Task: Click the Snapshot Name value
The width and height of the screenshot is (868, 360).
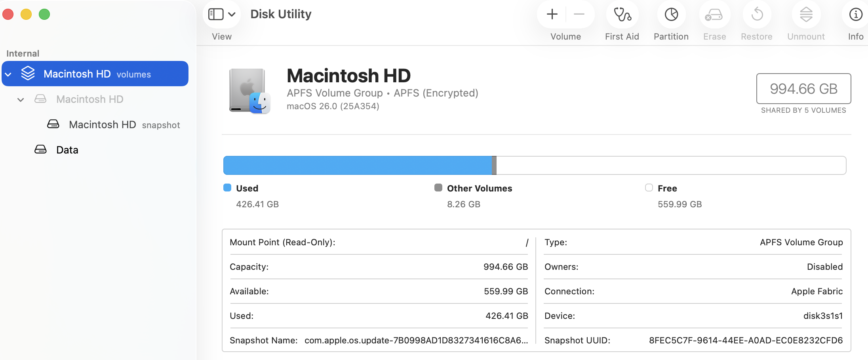Action: pyautogui.click(x=416, y=340)
